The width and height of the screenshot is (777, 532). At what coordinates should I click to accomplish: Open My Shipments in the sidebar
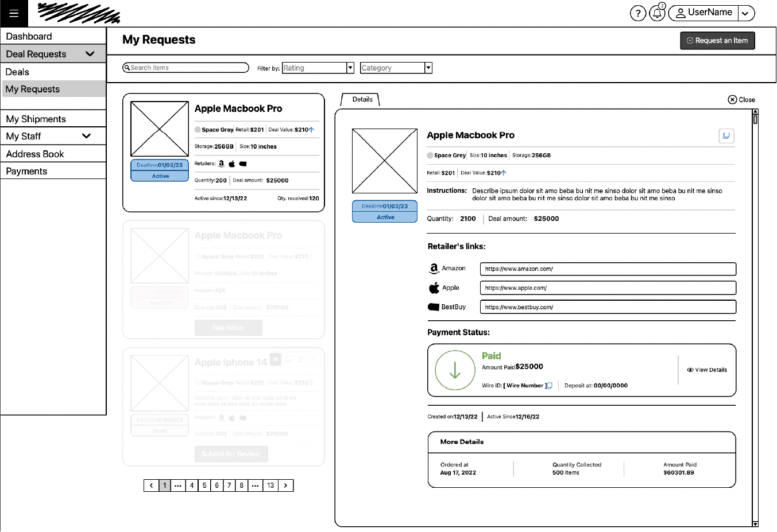coord(36,119)
